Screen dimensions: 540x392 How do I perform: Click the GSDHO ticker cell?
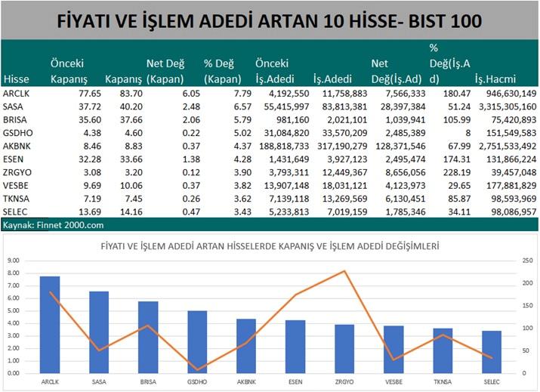pyautogui.click(x=18, y=133)
